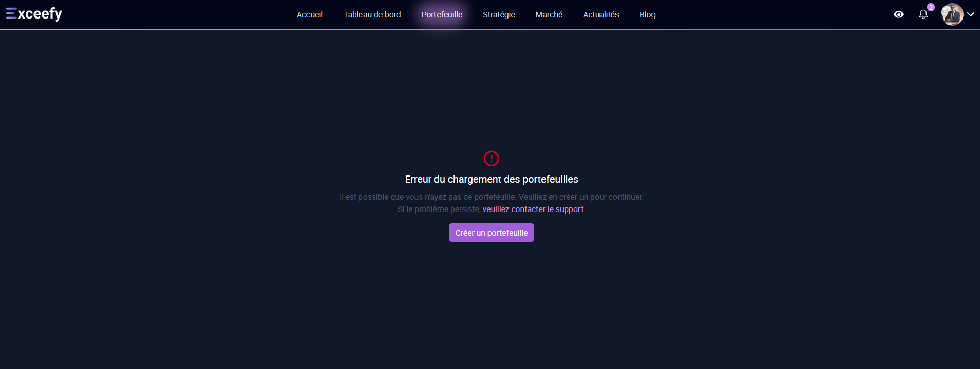Visit the Blog from the navbar
980x369 pixels.
[647, 15]
